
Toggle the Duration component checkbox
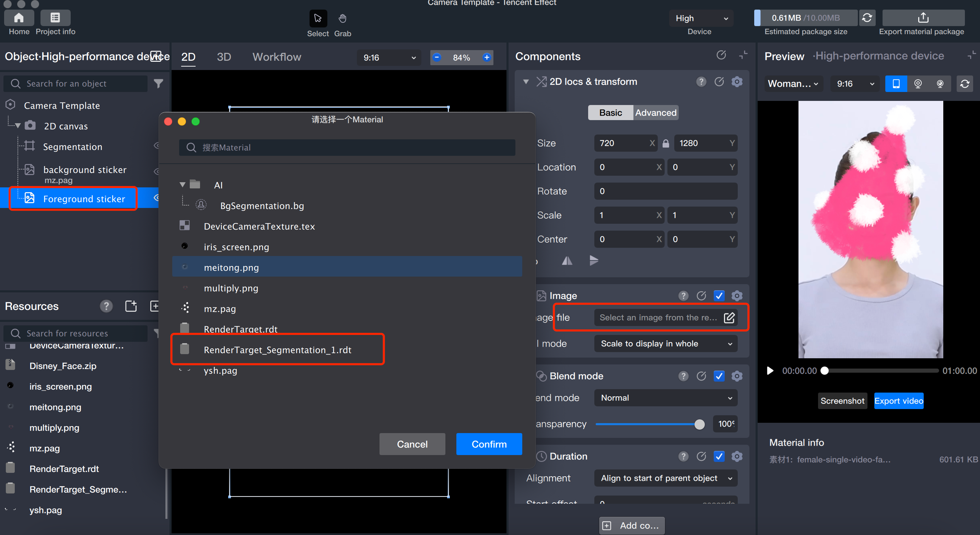pos(719,456)
